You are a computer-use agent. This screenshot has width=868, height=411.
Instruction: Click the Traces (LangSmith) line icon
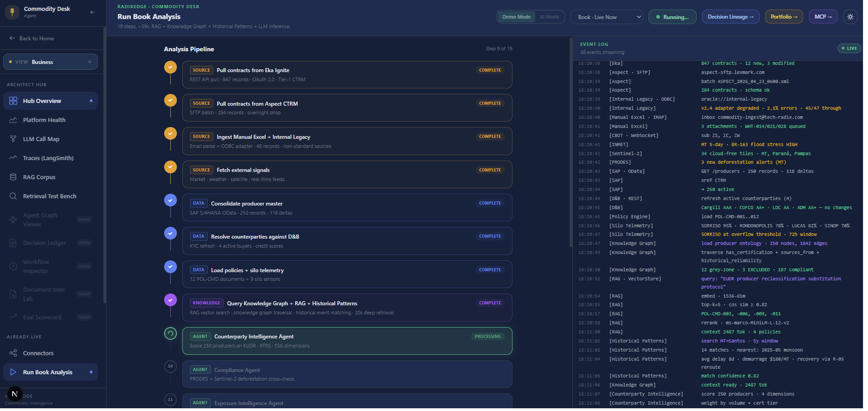[x=13, y=158]
